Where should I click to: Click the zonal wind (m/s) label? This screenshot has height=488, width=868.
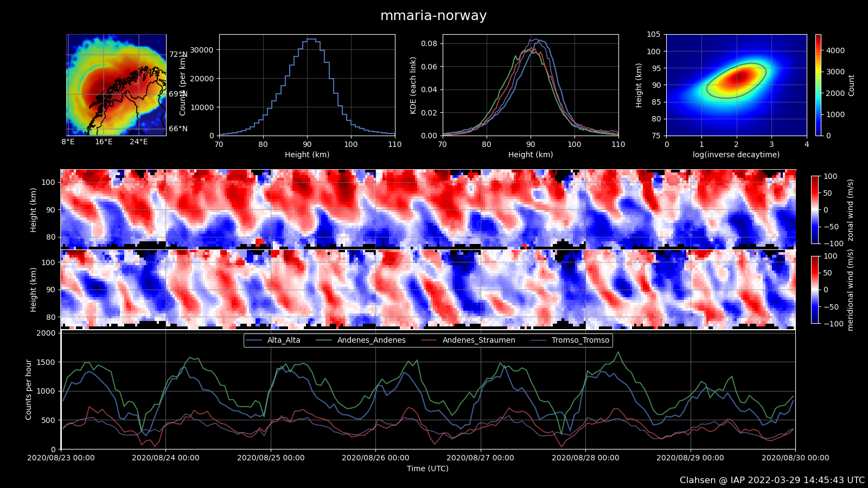tap(851, 210)
